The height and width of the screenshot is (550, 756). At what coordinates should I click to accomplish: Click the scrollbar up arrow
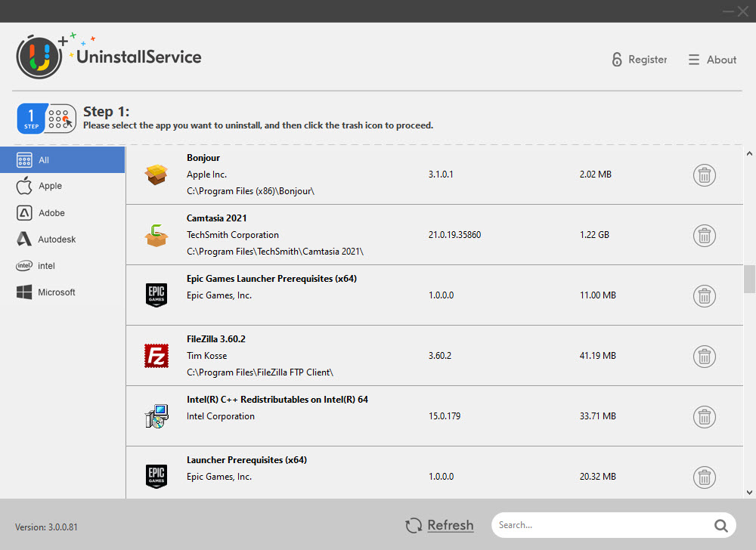pyautogui.click(x=749, y=153)
